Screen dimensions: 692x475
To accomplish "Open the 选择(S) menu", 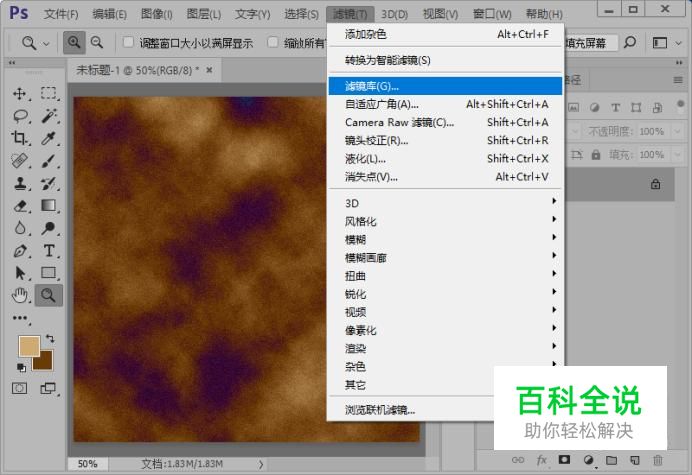I will coord(301,14).
